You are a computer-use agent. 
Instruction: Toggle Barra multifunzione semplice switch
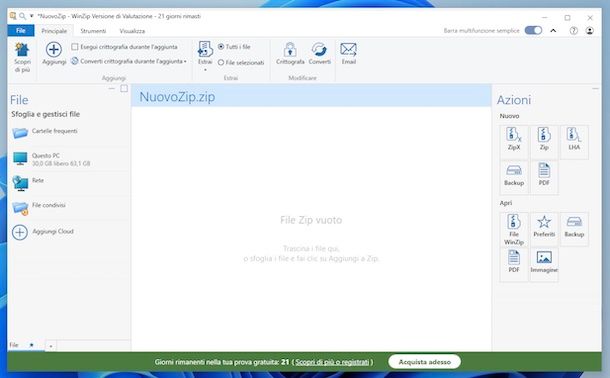point(533,30)
